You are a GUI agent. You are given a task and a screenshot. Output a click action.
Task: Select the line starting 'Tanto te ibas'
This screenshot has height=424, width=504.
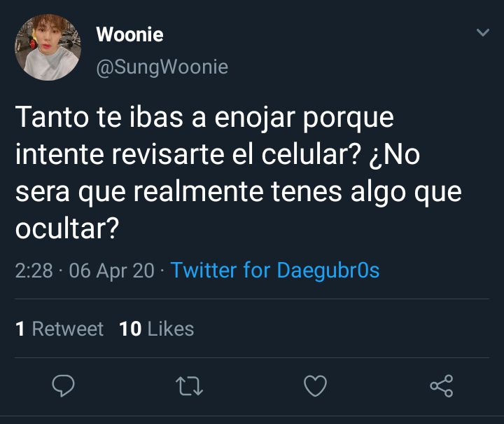[204, 118]
